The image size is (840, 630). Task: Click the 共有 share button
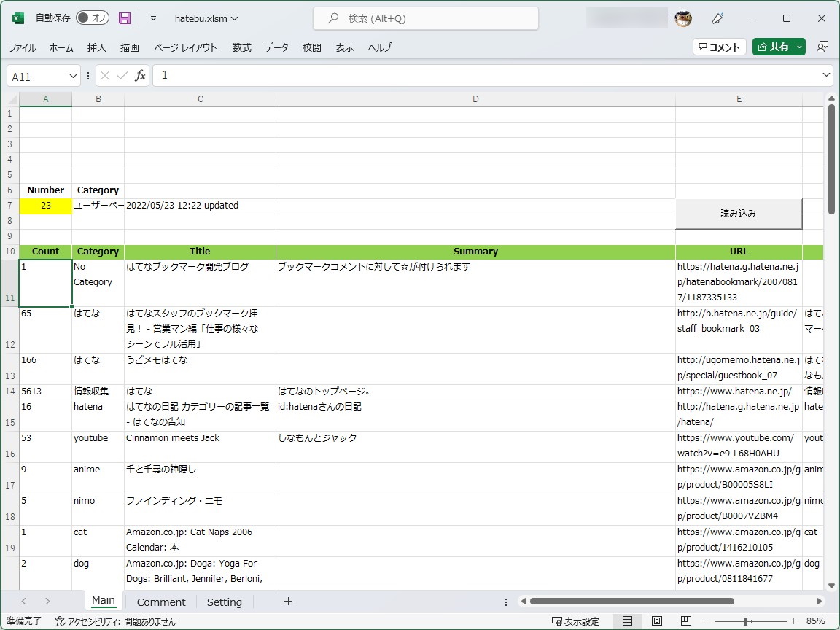tap(773, 47)
